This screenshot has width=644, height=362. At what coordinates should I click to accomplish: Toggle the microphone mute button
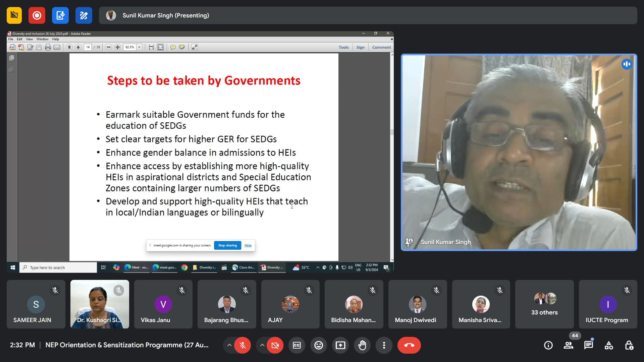(243, 345)
